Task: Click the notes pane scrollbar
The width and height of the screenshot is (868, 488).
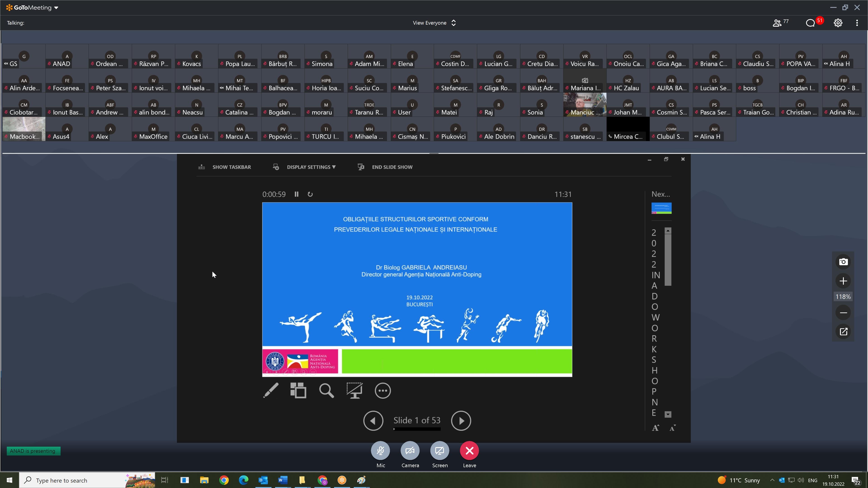Action: click(x=668, y=259)
